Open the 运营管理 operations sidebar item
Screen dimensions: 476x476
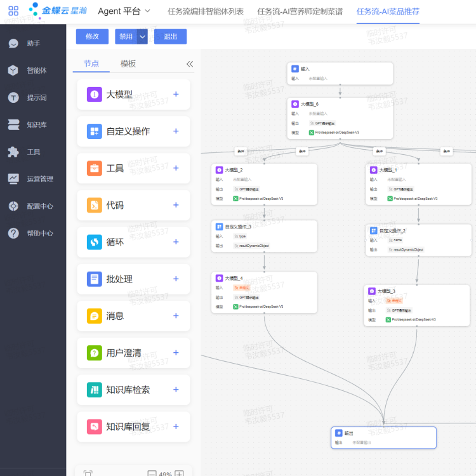[x=33, y=179]
